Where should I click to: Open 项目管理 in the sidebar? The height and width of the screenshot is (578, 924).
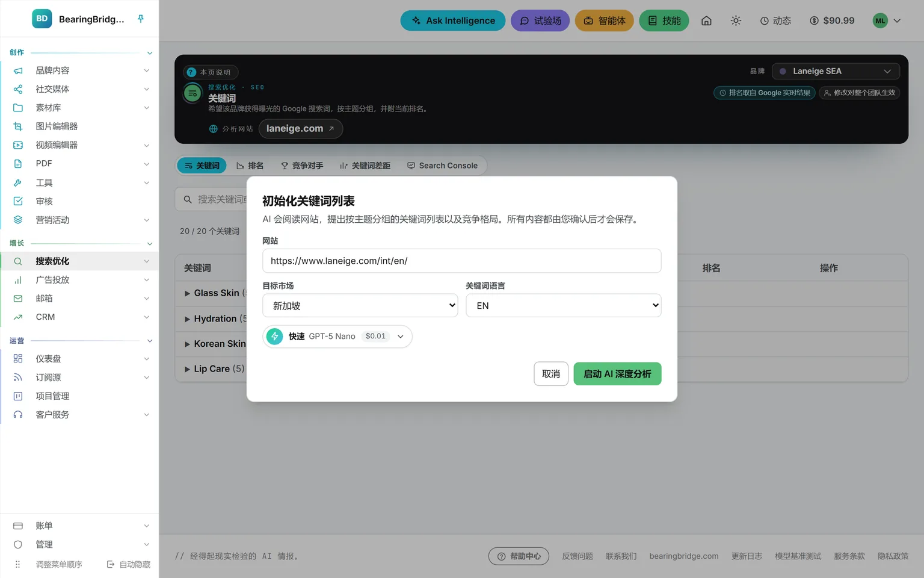tap(79, 396)
